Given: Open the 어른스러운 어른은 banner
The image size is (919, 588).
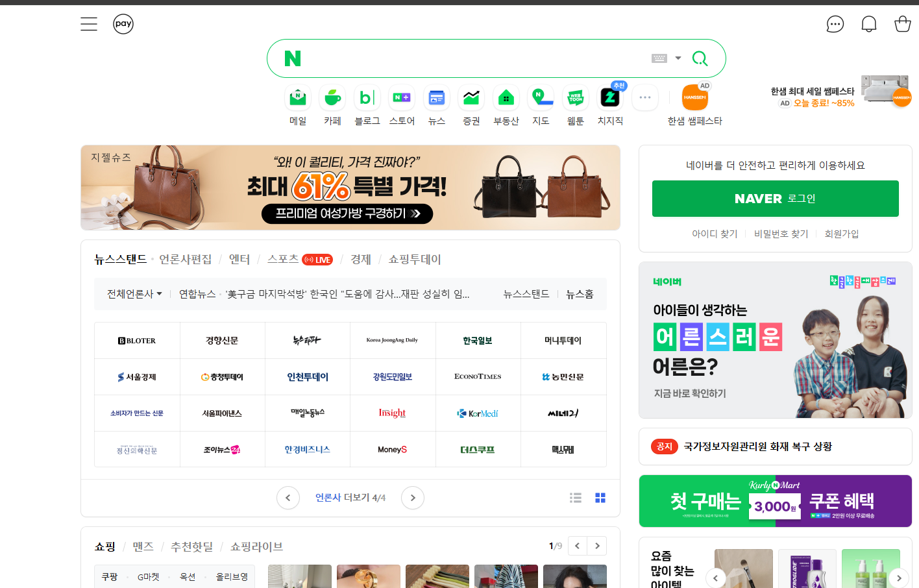Looking at the screenshot, I should pos(776,340).
